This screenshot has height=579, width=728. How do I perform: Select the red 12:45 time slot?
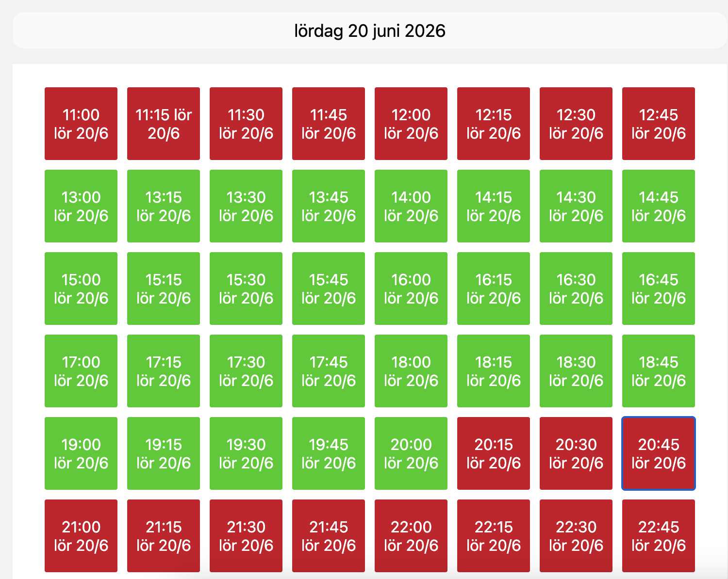(x=659, y=124)
